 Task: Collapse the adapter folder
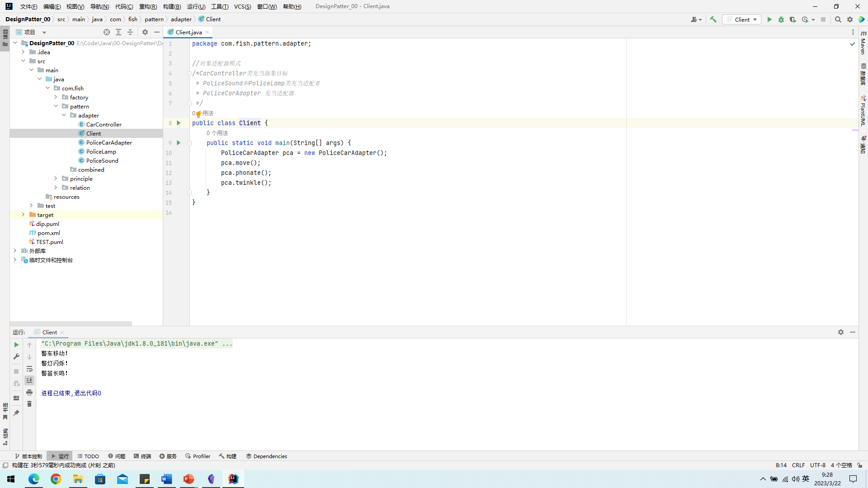(x=64, y=115)
